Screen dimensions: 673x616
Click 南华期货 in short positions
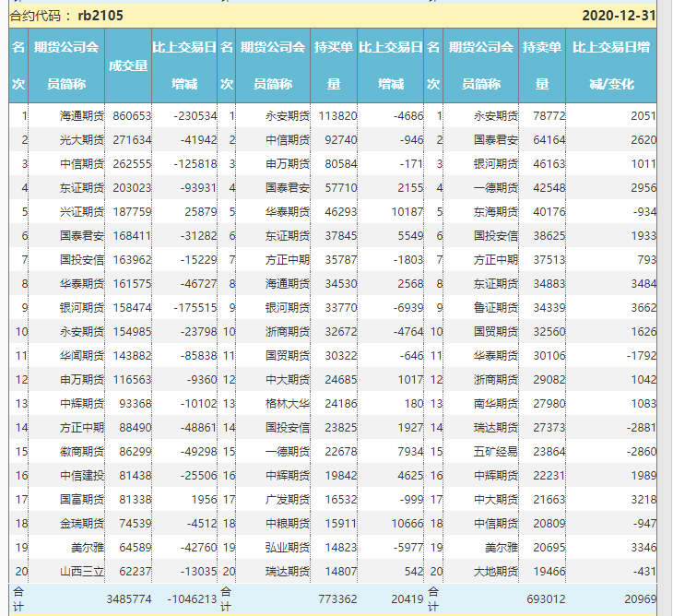point(496,404)
